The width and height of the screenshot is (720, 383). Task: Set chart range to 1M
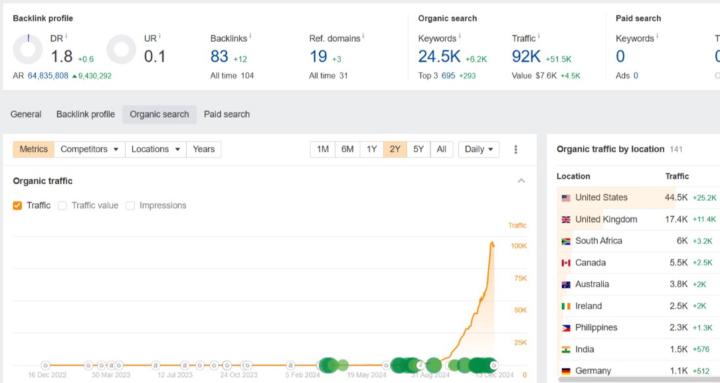[x=323, y=149]
